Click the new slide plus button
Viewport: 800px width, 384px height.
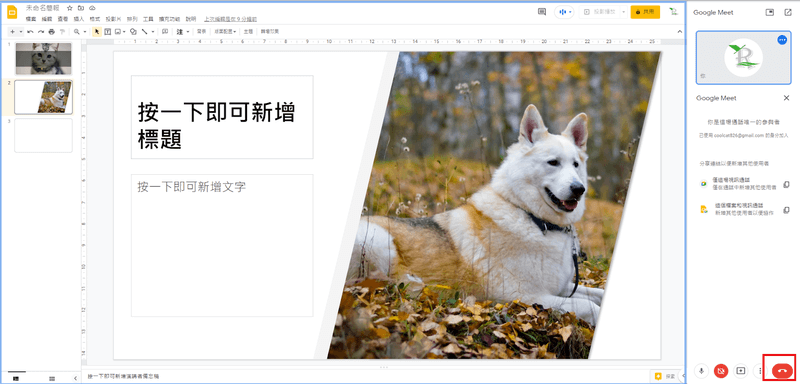click(x=13, y=32)
